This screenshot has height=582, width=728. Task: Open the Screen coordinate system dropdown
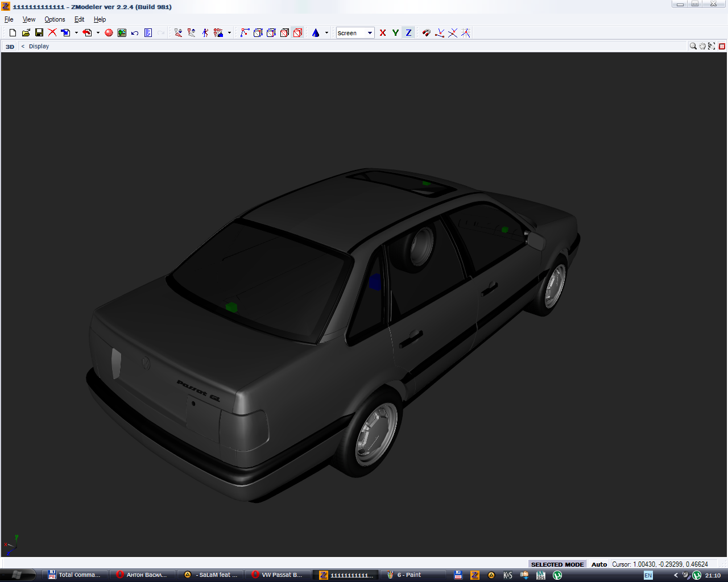(x=370, y=33)
